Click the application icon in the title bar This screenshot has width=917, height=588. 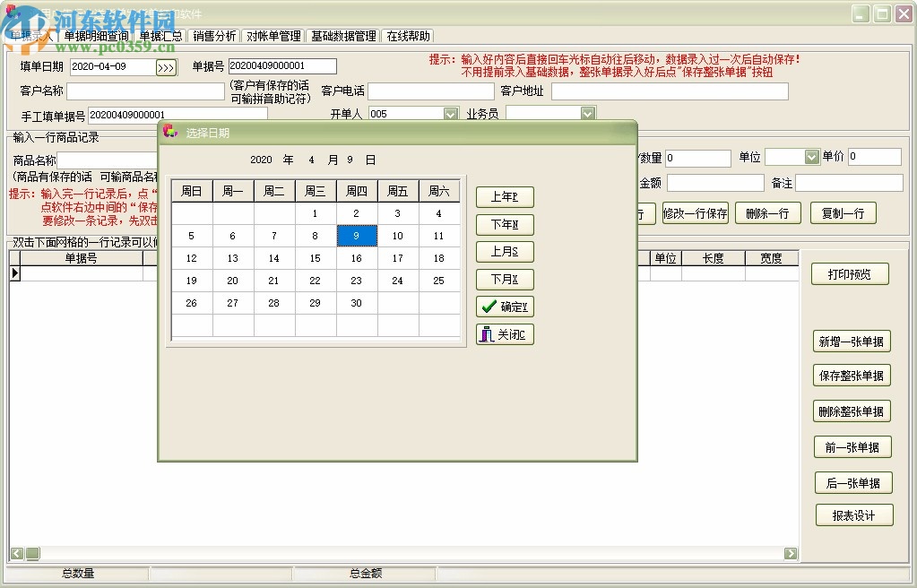pos(9,13)
